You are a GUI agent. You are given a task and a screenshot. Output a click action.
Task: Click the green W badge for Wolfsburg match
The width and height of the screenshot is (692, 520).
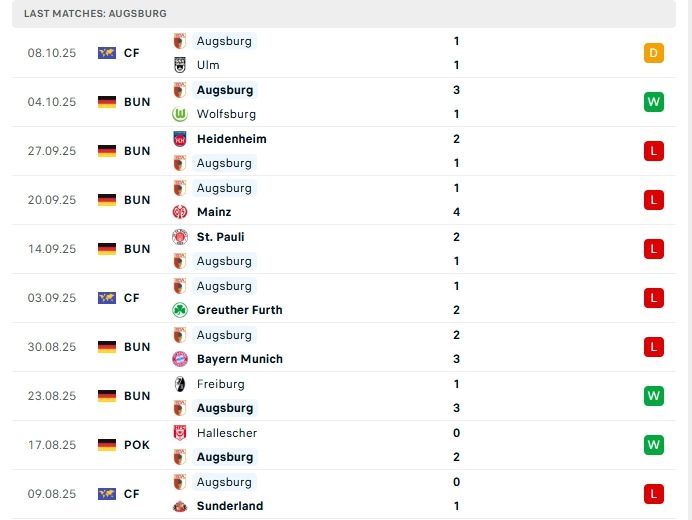point(654,102)
